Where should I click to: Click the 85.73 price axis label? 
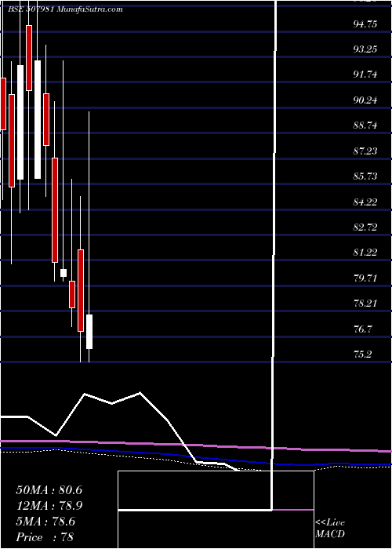[x=365, y=176]
